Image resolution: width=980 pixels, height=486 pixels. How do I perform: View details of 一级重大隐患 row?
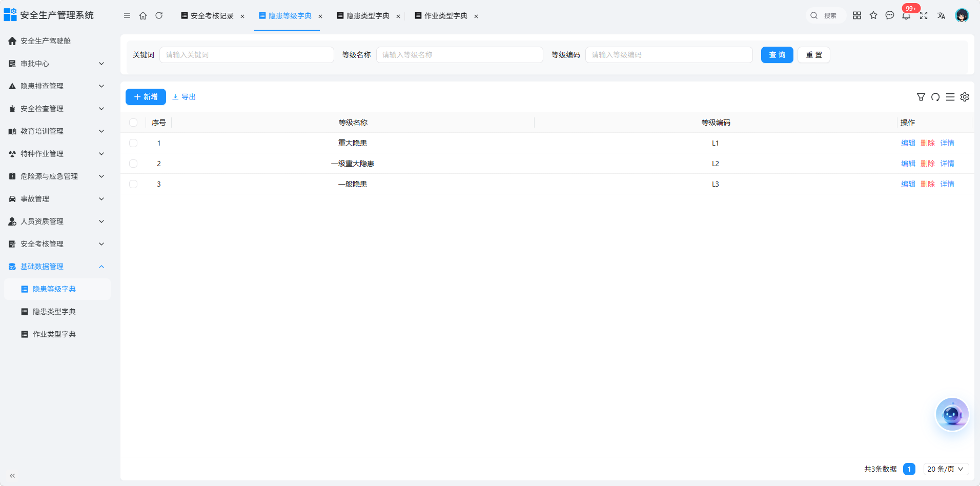point(947,164)
